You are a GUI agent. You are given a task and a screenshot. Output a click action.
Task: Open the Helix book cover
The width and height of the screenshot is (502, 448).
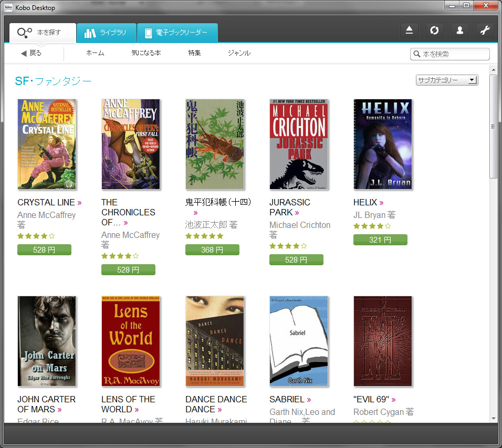(x=383, y=144)
